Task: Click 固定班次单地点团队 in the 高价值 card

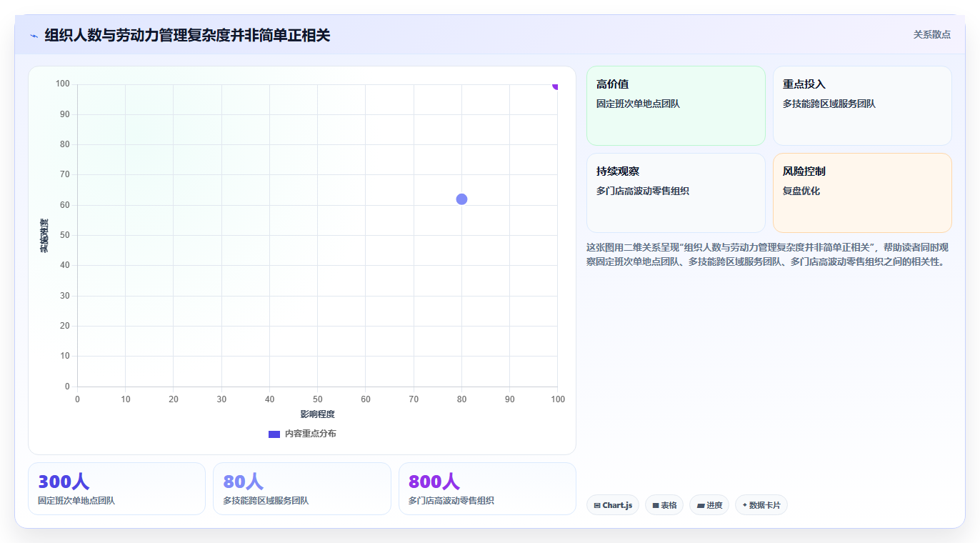Action: [x=638, y=104]
